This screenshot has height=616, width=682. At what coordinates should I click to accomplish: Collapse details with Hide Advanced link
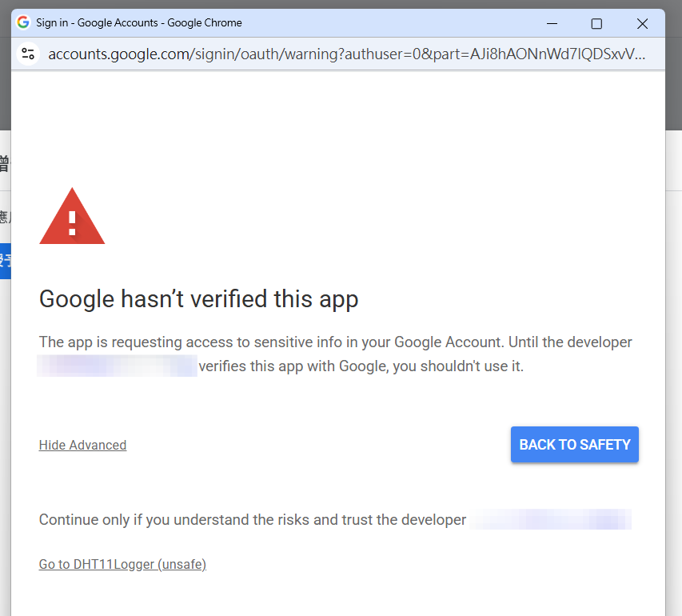pos(82,445)
